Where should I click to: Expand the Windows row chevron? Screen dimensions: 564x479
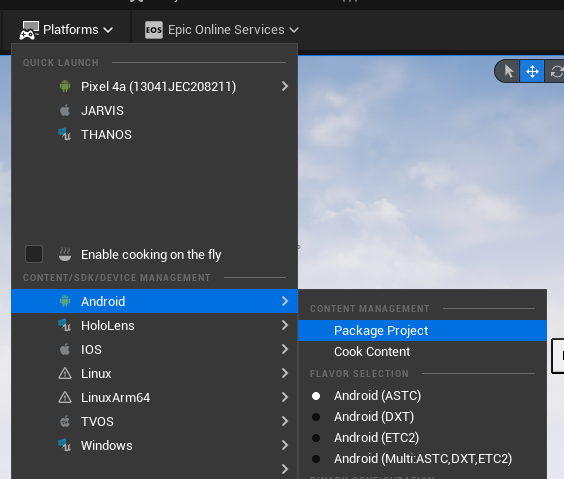[285, 445]
